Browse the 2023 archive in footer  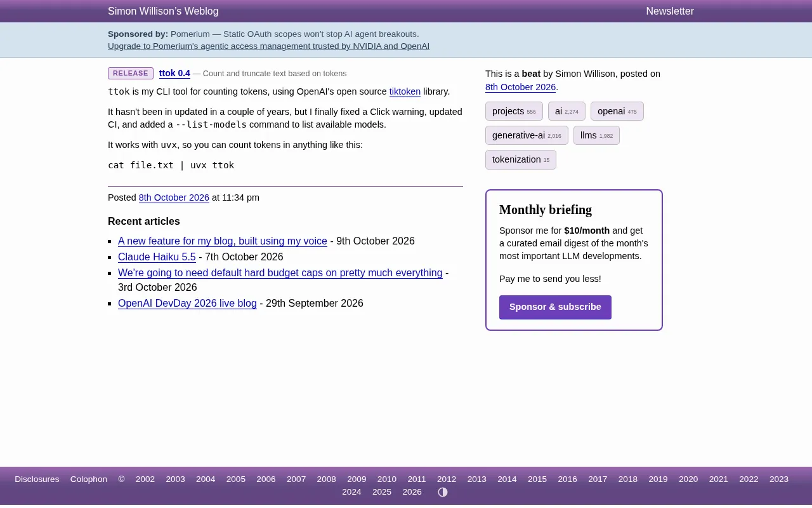(x=779, y=479)
